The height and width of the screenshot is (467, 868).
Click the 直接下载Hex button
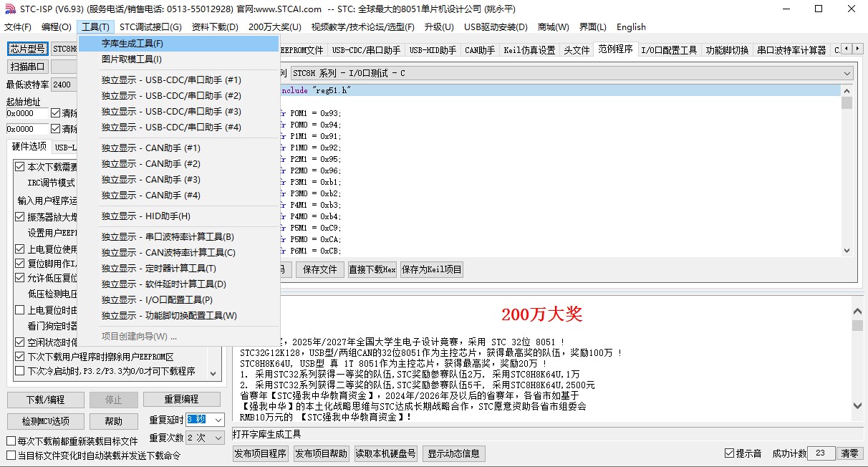tap(372, 269)
